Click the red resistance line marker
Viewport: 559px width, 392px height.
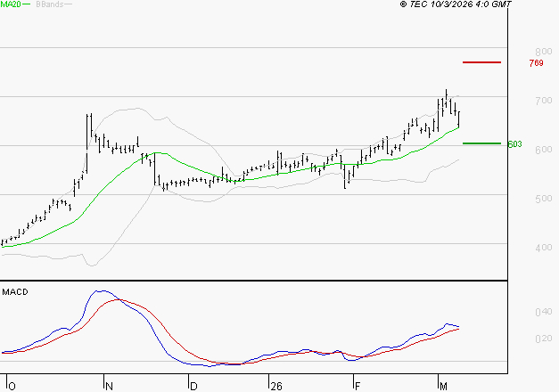[481, 62]
